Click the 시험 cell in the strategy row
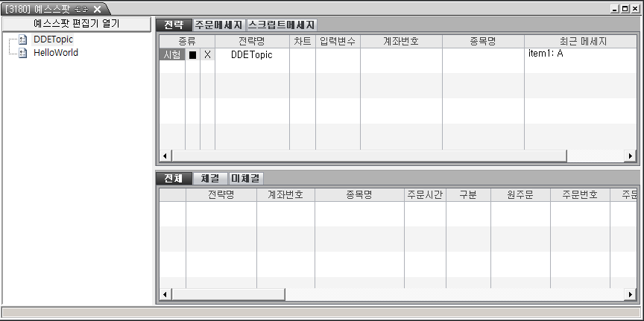The image size is (644, 321). [x=172, y=55]
